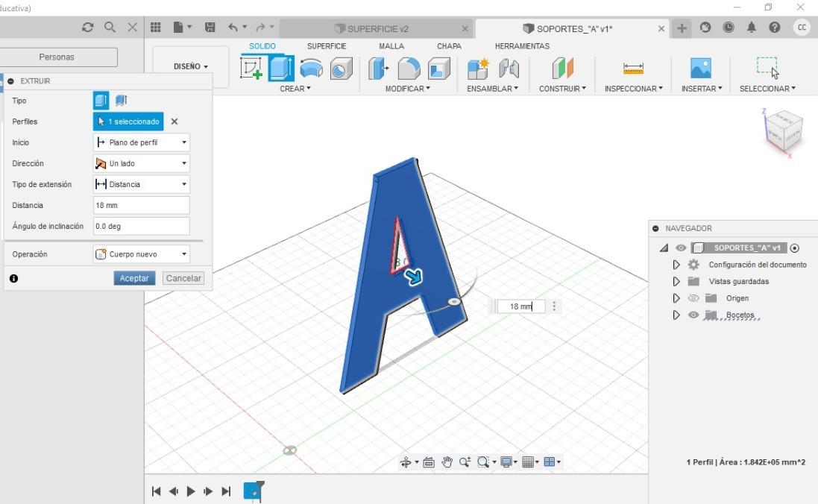
Task: Select the thin extrude type option
Action: point(122,100)
